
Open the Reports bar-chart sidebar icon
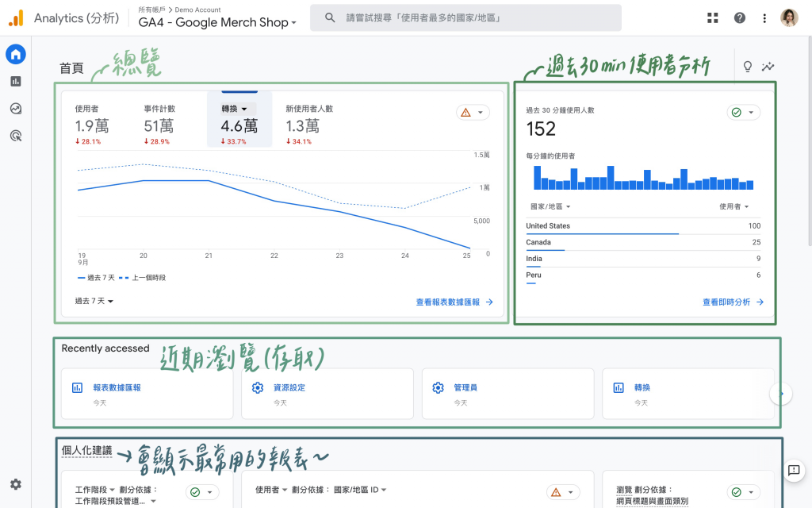pyautogui.click(x=16, y=82)
